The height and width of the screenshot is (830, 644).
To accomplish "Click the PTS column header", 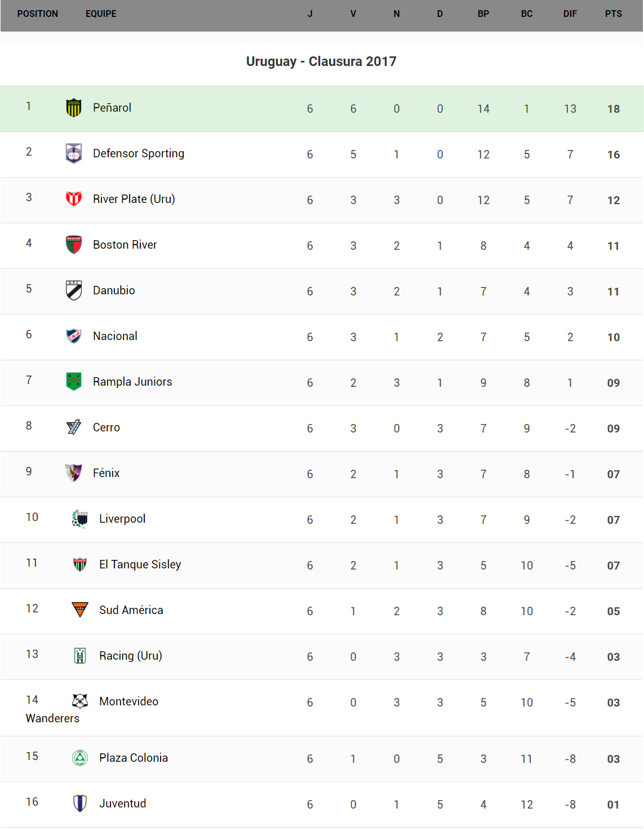I will (x=613, y=14).
